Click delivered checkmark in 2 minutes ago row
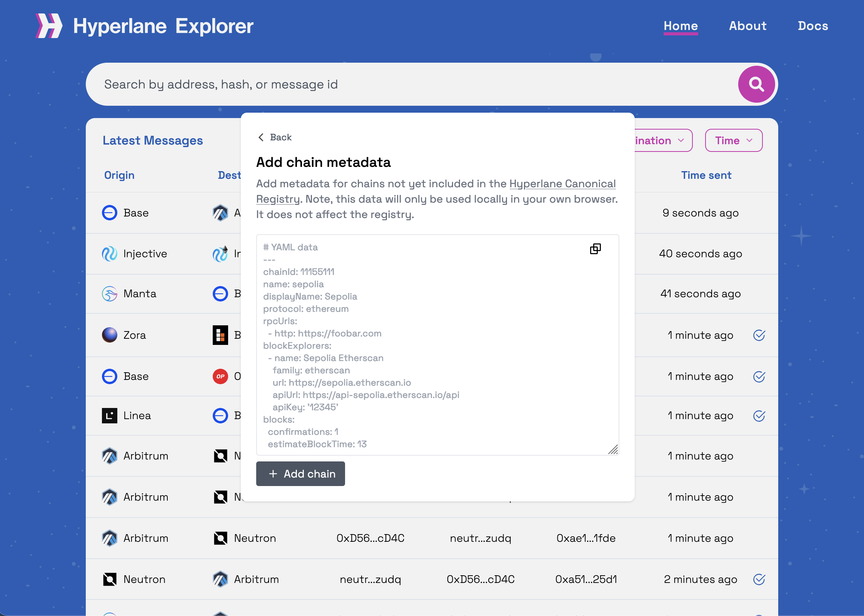 point(759,579)
